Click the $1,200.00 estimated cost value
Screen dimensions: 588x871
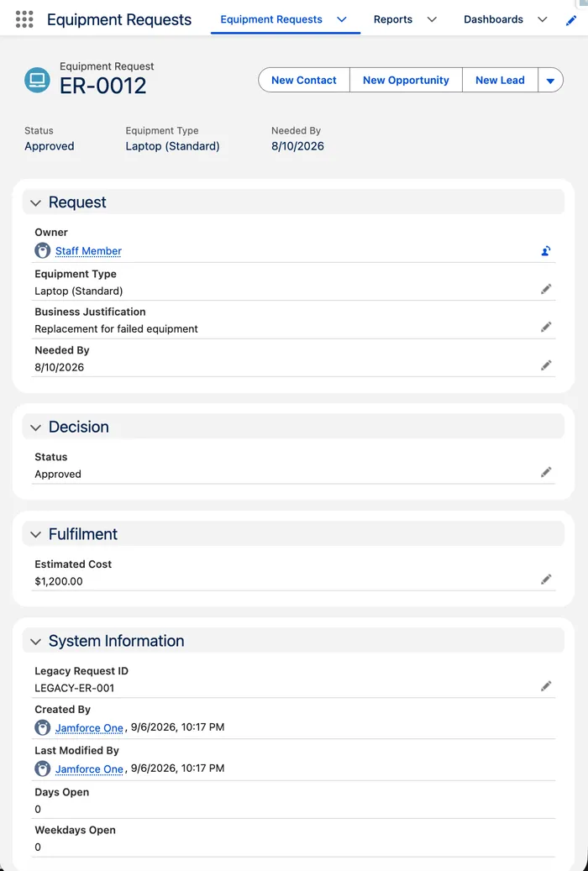(x=58, y=581)
